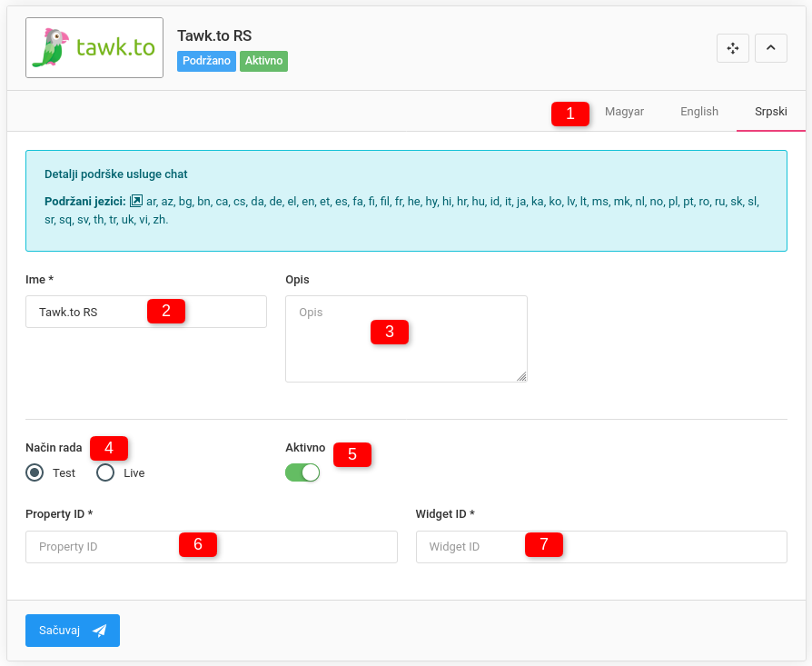Switch to the English language tab
The width and height of the screenshot is (812, 666).
698,112
